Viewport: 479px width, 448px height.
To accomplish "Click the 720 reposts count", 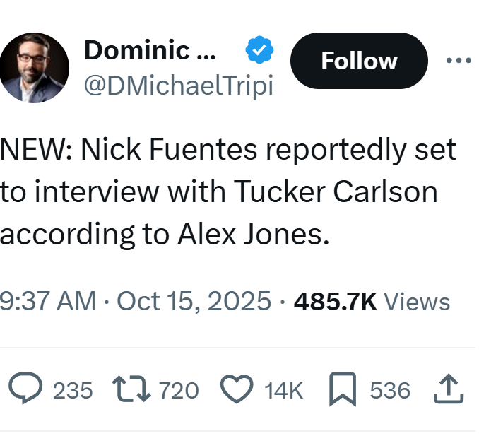I will 179,390.
